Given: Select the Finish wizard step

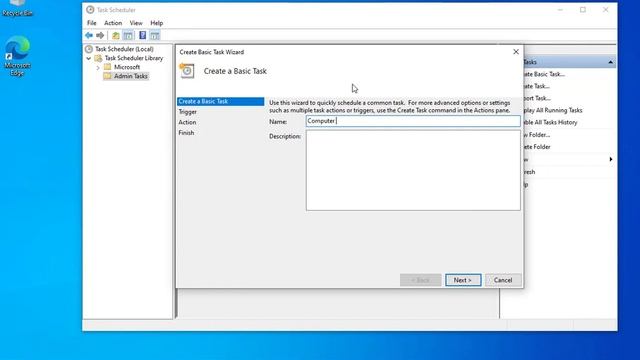Looking at the screenshot, I should (186, 133).
